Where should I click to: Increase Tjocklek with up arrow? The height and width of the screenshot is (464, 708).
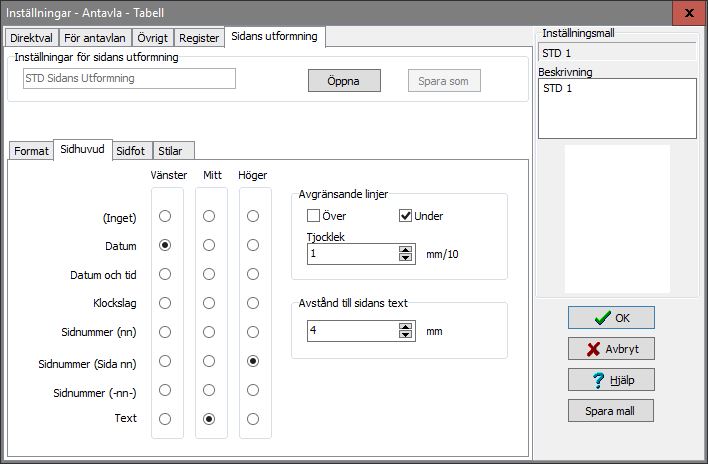pos(405,250)
